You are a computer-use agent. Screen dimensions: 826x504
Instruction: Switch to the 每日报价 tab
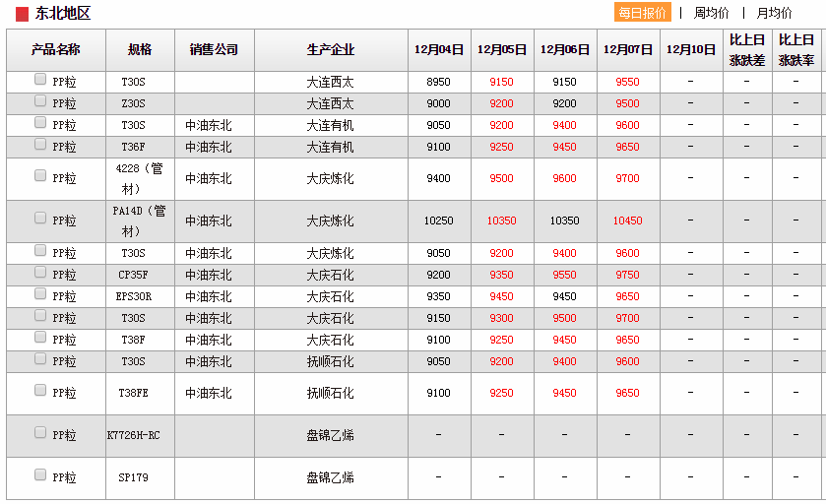tap(643, 13)
